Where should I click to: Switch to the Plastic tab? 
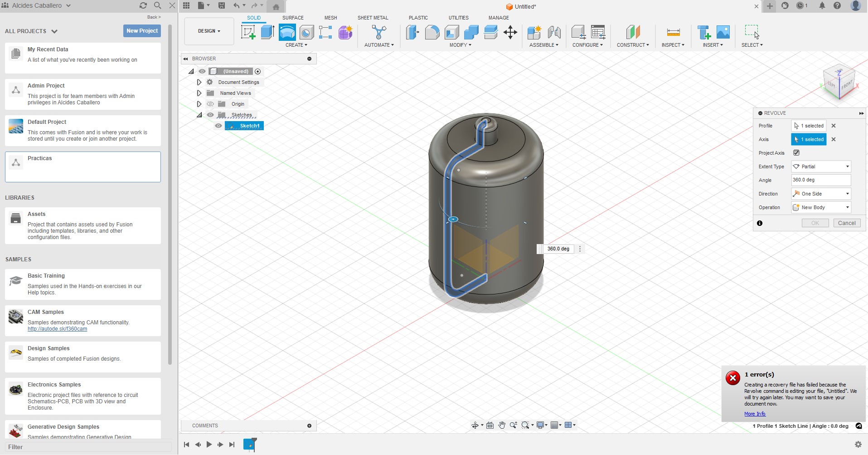click(x=418, y=18)
